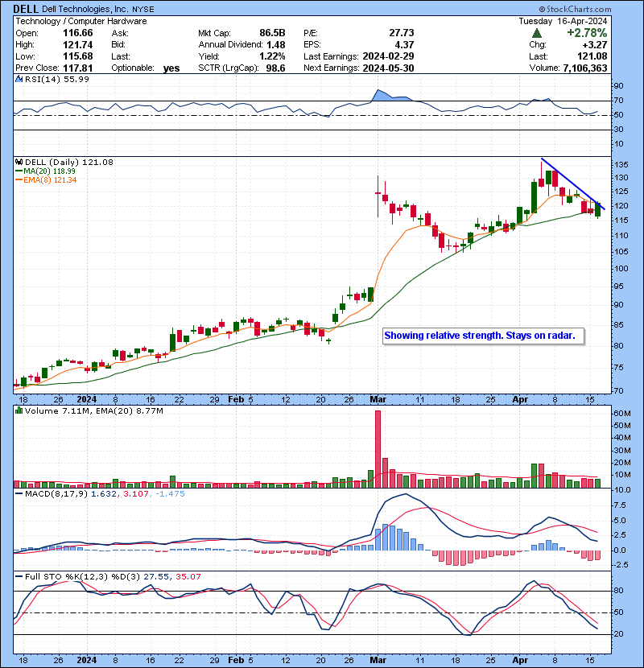This screenshot has width=644, height=668.
Task: Click the Annual Dividend value 1.48
Action: (276, 44)
